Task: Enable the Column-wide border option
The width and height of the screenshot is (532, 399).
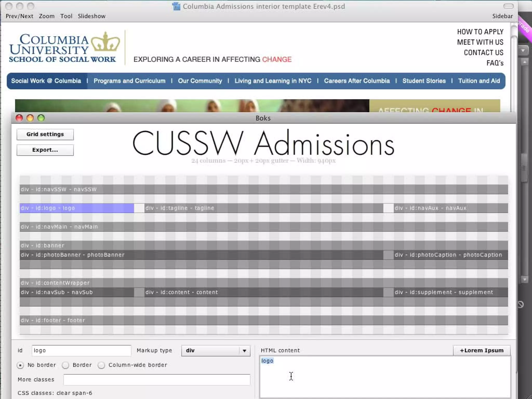Action: coord(101,365)
